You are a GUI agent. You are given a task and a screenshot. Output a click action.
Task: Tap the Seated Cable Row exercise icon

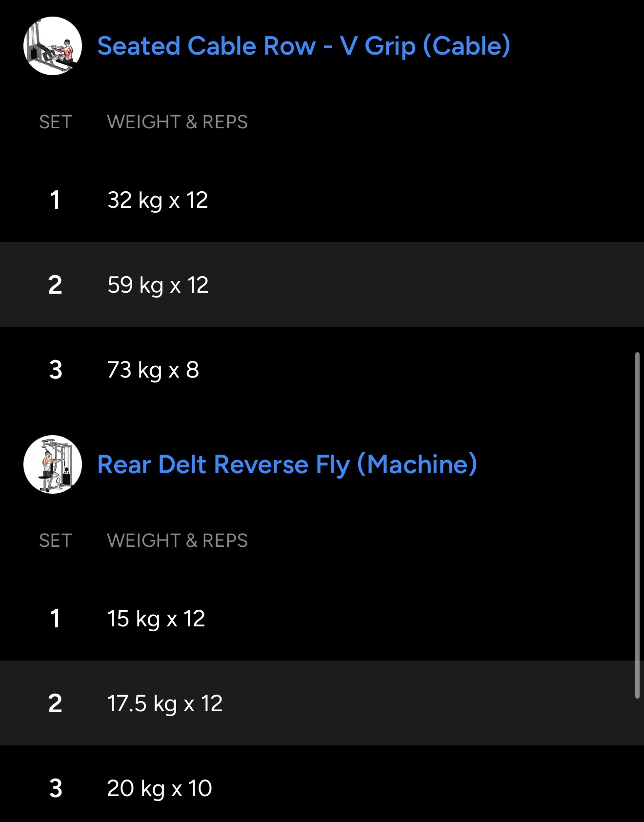tap(53, 46)
